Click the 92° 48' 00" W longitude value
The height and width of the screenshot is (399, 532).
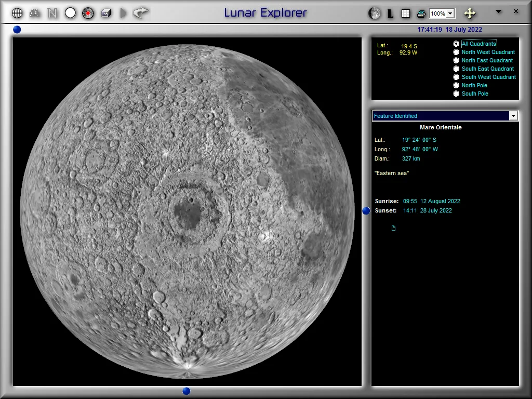(x=420, y=149)
